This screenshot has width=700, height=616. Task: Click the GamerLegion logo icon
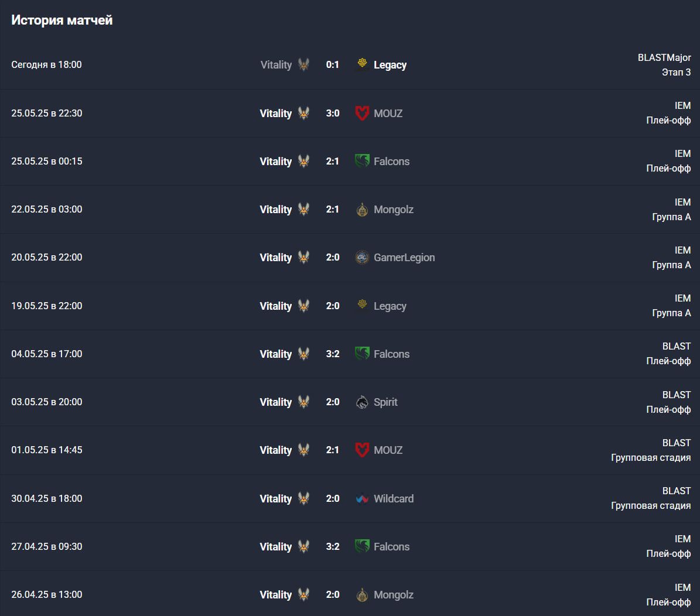362,257
